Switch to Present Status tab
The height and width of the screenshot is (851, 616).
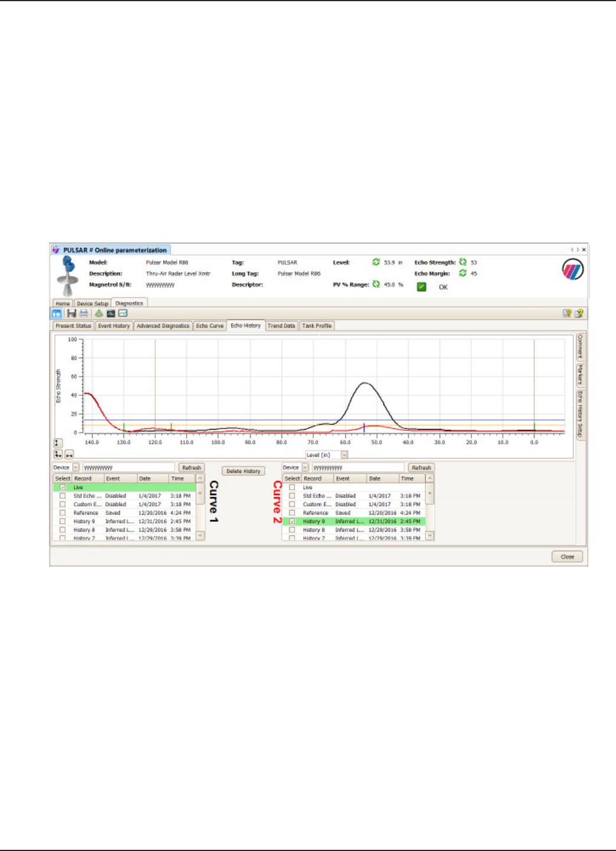click(74, 326)
